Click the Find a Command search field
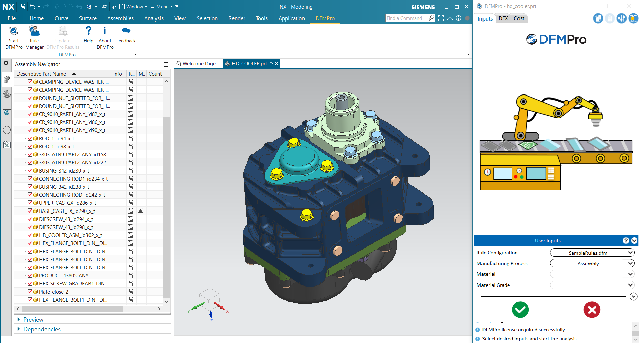Screen dimensions: 644x343 [406, 18]
